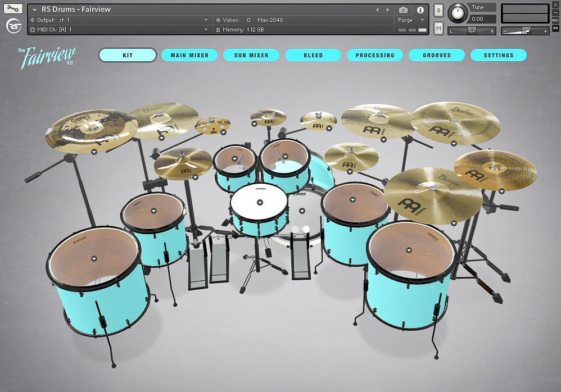Click the Max:2048 voices value
Viewport: 561px width, 392px height.
[270, 20]
